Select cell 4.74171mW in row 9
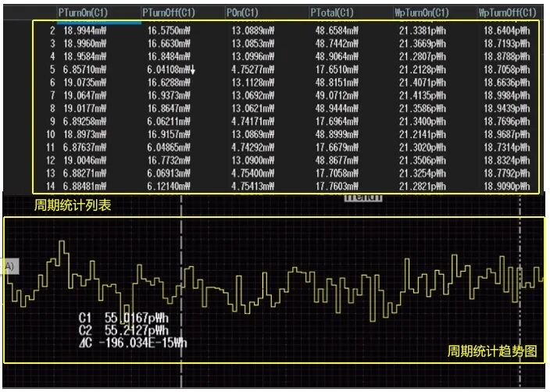The image size is (550, 392). (x=253, y=122)
